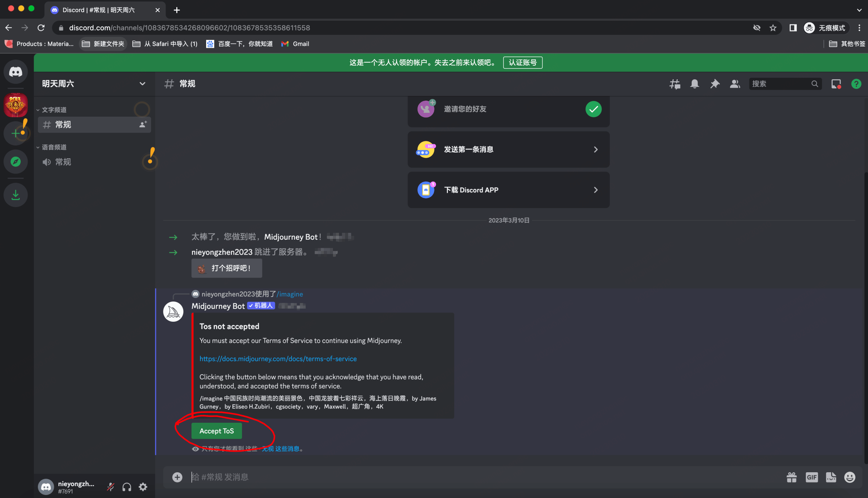
Task: Click the Midjourney Bot username
Action: (218, 306)
